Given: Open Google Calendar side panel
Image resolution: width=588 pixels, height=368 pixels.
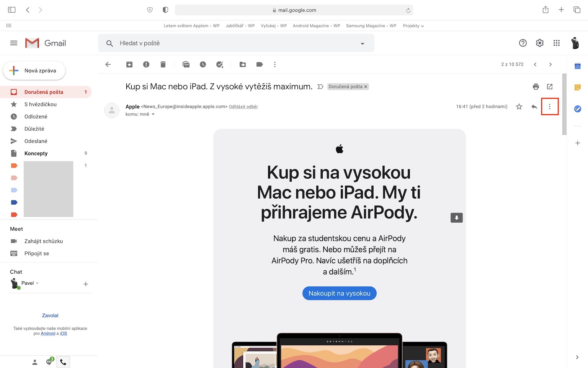Looking at the screenshot, I should click(578, 66).
